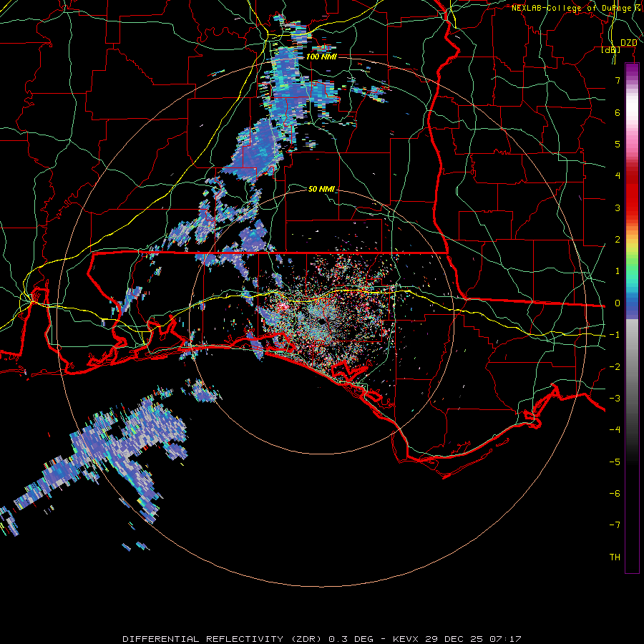Screen dimensions: 644x644
Task: Click the 3 value on the color scale
Action: coord(618,208)
